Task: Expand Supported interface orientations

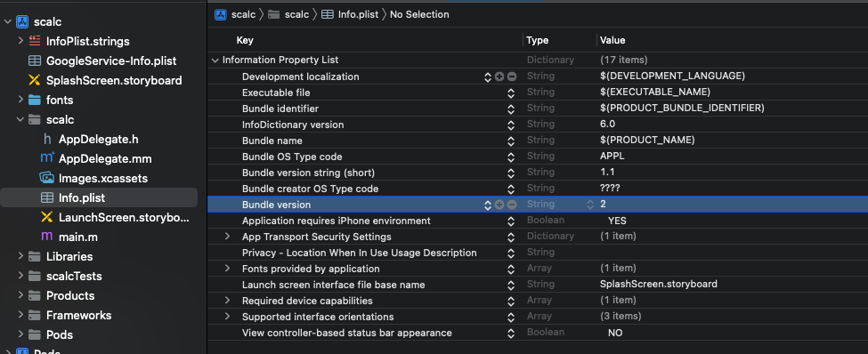Action: click(227, 317)
